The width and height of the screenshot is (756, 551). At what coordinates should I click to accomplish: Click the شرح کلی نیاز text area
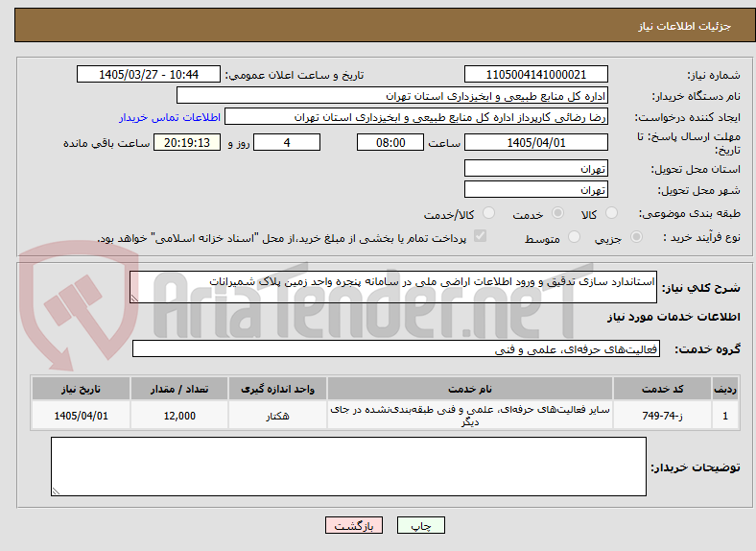pyautogui.click(x=393, y=287)
